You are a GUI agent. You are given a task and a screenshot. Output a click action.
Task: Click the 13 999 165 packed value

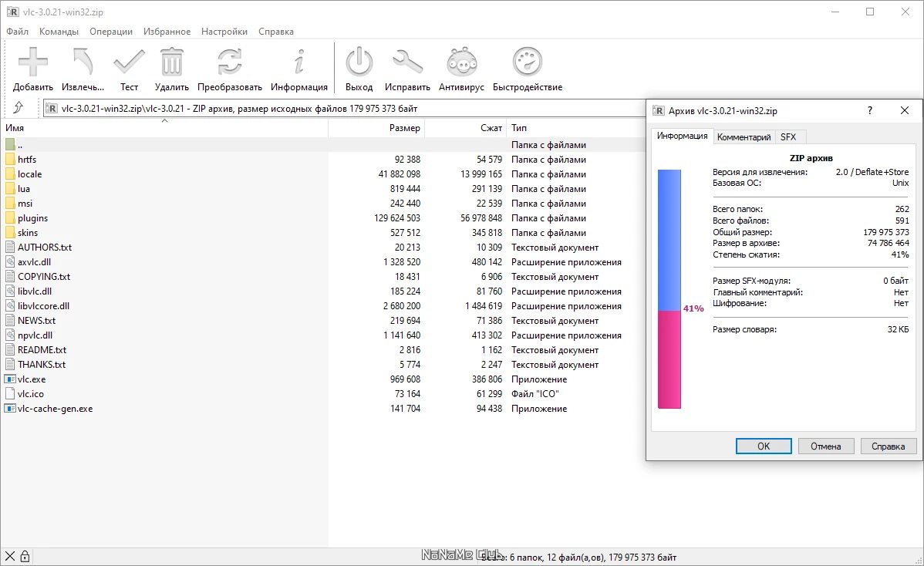tap(481, 174)
